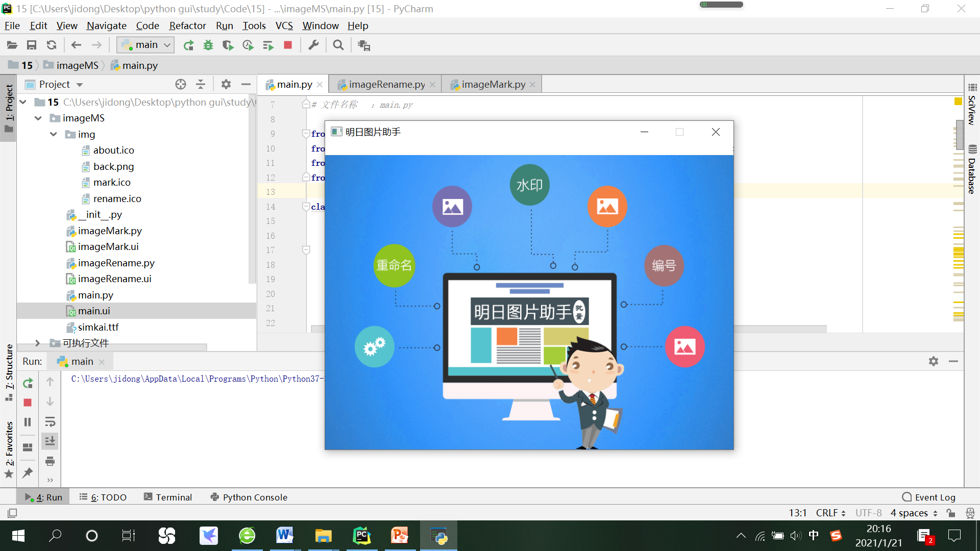This screenshot has height=551, width=980.
Task: Open Settings wrench icon in toolbar
Action: point(313,45)
